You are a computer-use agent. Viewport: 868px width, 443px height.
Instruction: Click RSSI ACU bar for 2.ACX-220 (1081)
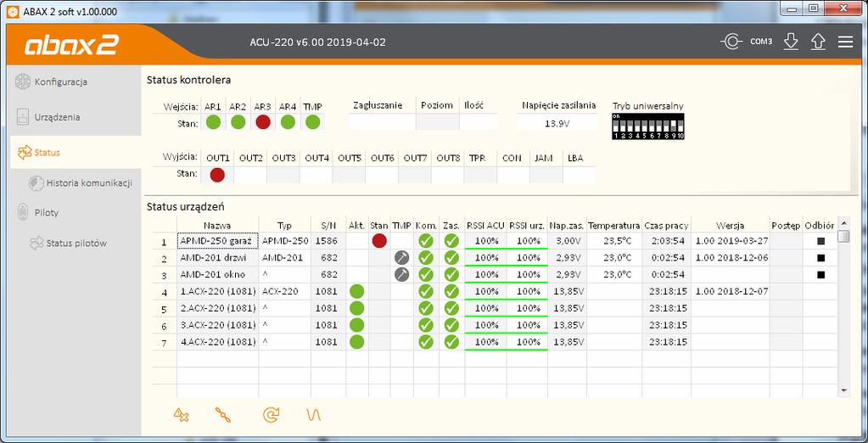point(485,308)
